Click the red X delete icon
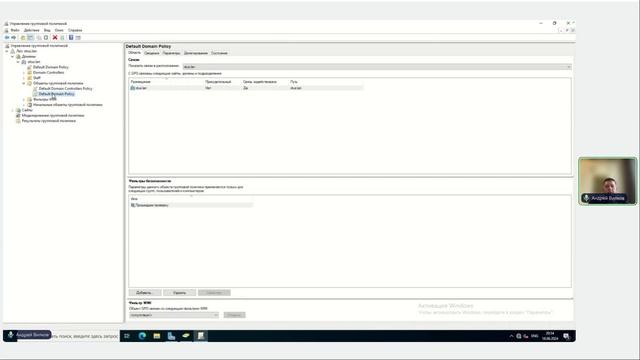Viewport: 640px width, 360px height. coord(55,38)
